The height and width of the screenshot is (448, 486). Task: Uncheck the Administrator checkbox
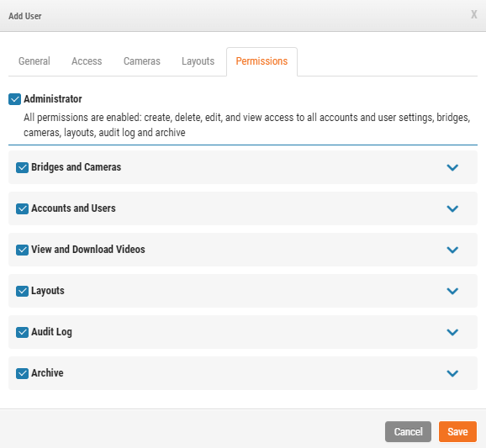click(x=14, y=99)
